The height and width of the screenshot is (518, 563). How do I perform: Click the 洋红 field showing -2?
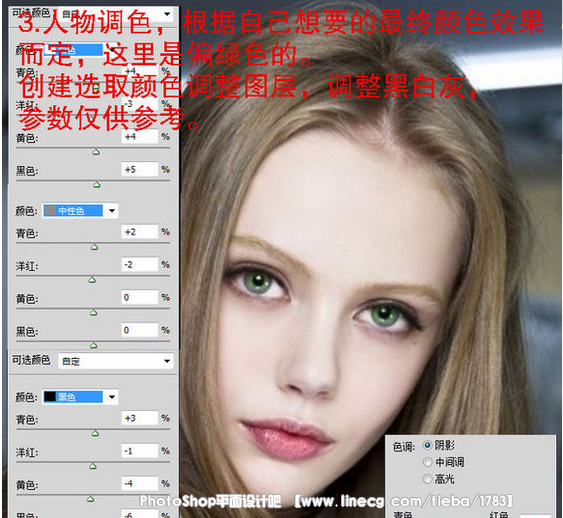(x=140, y=265)
